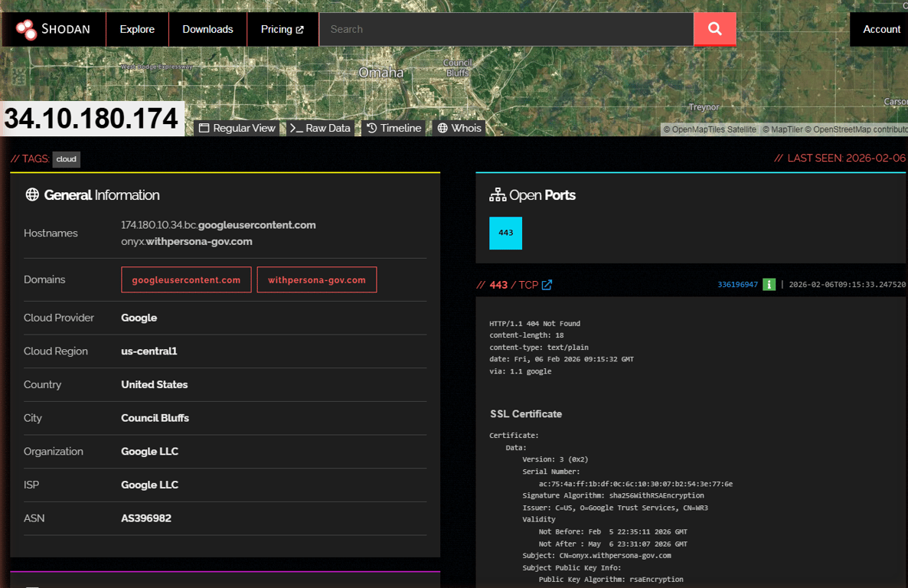
Task: Click the cloud tag badge
Action: pos(67,159)
